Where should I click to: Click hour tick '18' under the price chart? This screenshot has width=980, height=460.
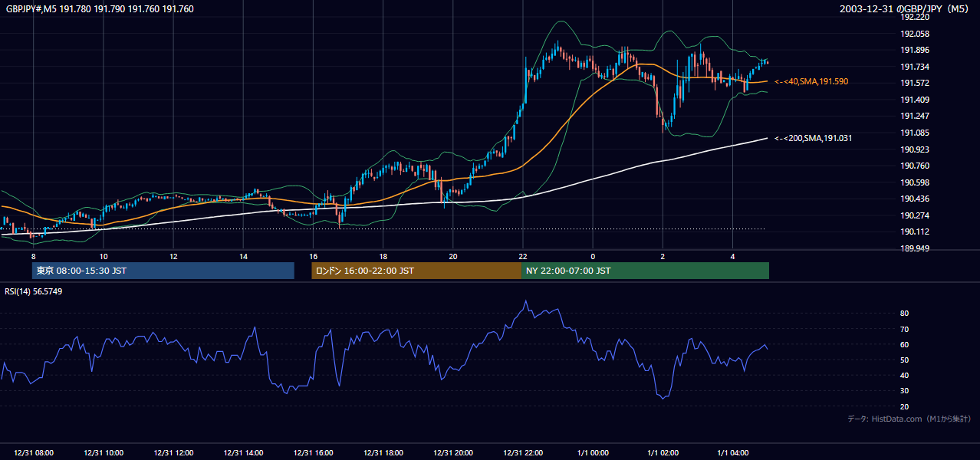pos(383,256)
